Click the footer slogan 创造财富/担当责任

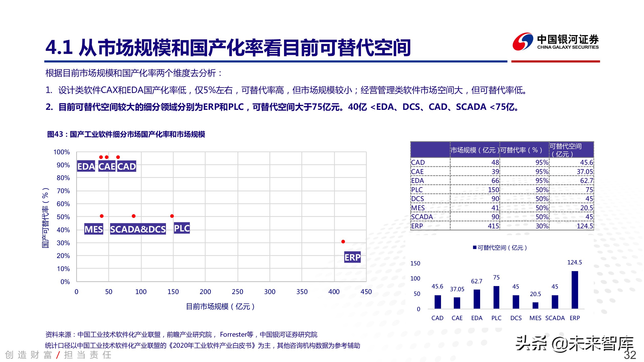[x=58, y=355]
